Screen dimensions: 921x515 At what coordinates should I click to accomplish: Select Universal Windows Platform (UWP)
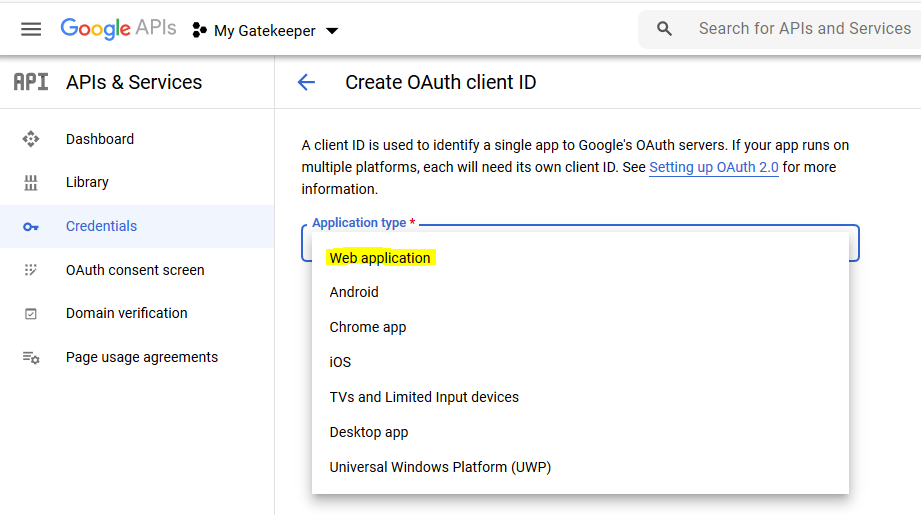[x=440, y=467]
